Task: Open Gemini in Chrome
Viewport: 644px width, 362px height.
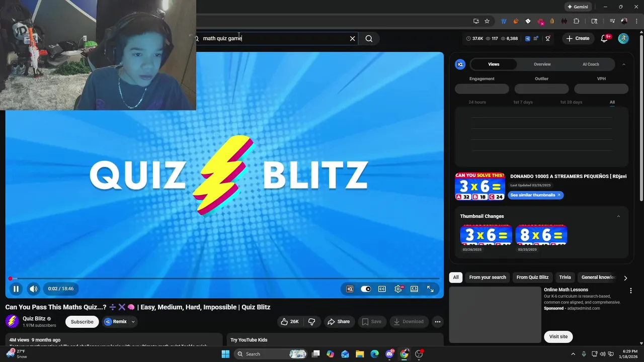Action: [578, 7]
